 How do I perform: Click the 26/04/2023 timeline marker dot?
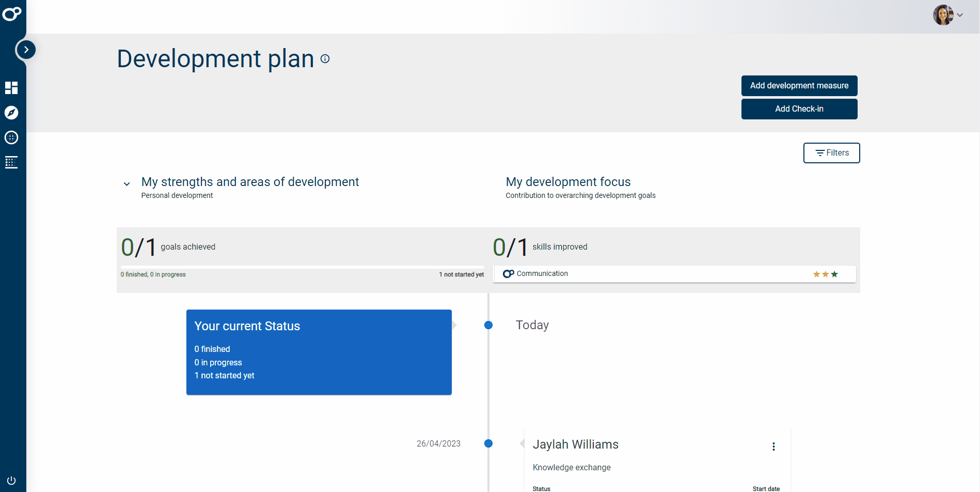coord(488,443)
